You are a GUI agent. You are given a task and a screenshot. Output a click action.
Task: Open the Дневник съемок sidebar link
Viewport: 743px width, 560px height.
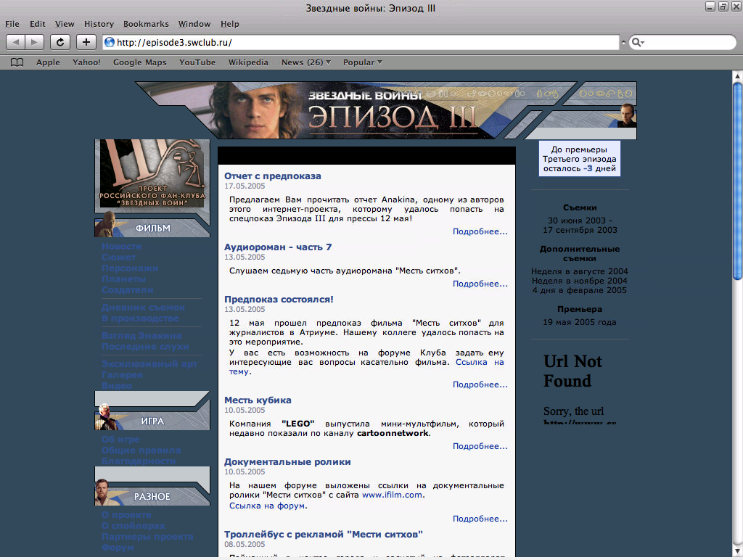click(x=143, y=308)
